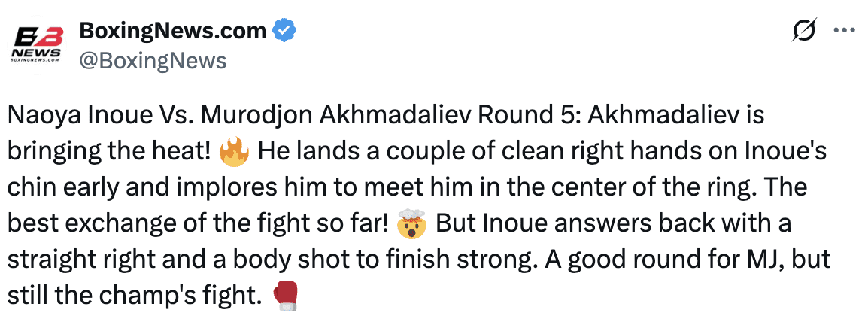
Task: Click the blue verified checkmark badge
Action: click(284, 31)
